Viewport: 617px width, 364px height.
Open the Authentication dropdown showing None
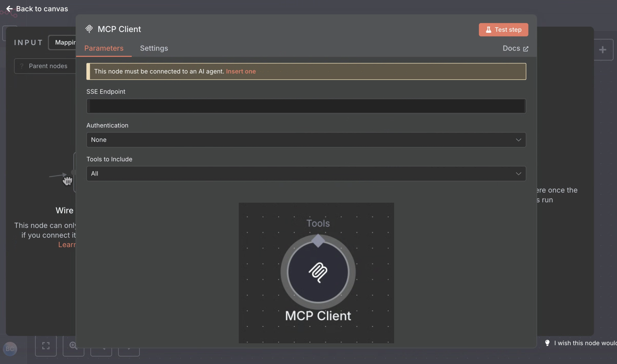[x=306, y=140]
